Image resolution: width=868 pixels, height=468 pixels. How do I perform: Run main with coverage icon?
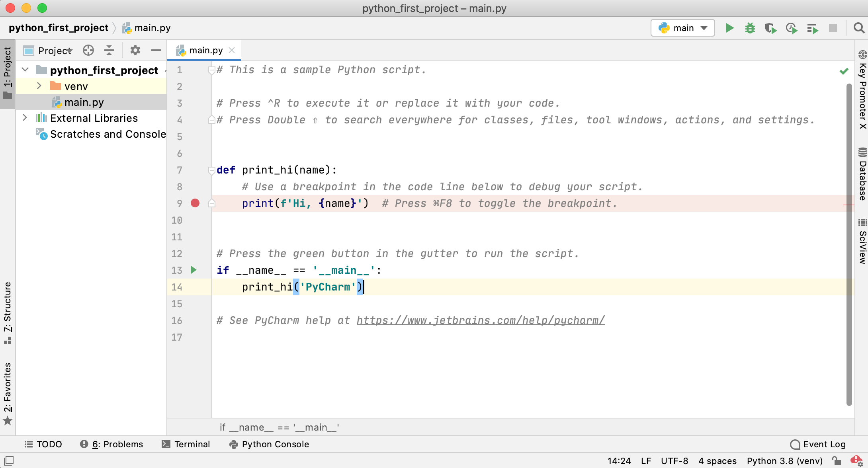pyautogui.click(x=770, y=28)
